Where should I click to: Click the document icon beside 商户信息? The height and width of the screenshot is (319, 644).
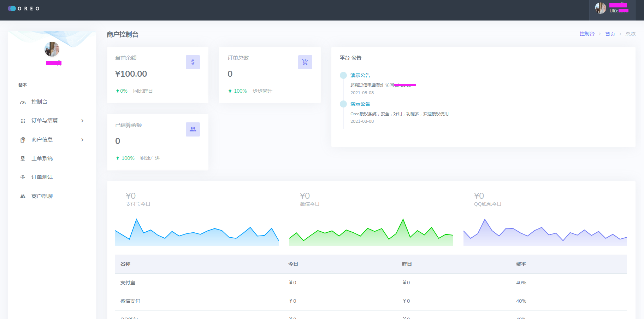tap(23, 140)
